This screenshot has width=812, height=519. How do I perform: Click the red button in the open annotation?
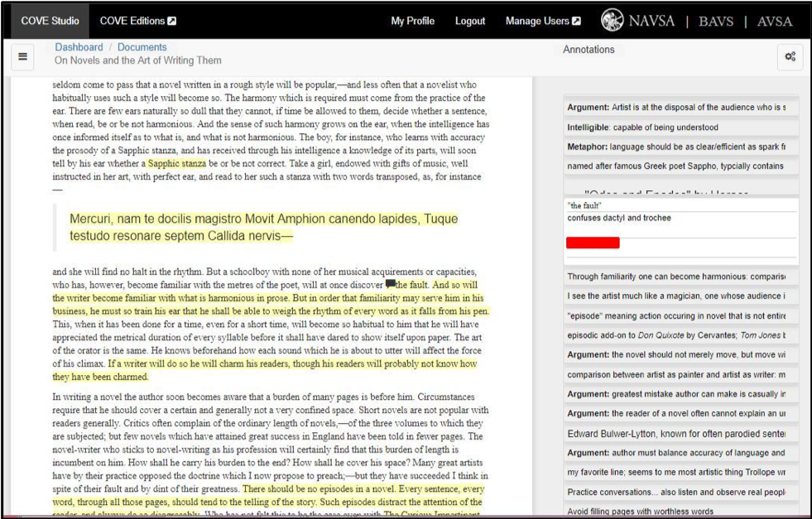(x=593, y=243)
